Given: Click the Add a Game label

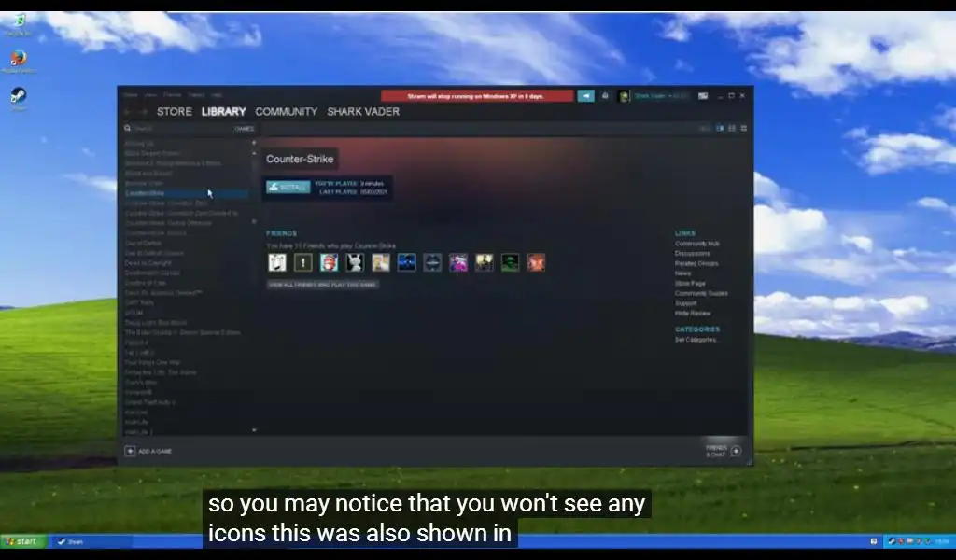Looking at the screenshot, I should (155, 452).
